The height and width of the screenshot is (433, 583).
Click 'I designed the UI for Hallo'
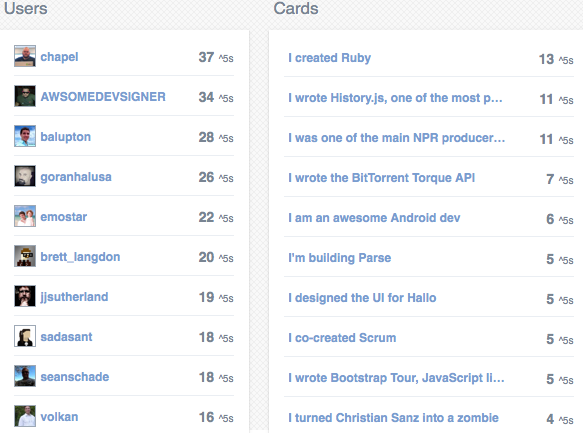[x=362, y=298]
